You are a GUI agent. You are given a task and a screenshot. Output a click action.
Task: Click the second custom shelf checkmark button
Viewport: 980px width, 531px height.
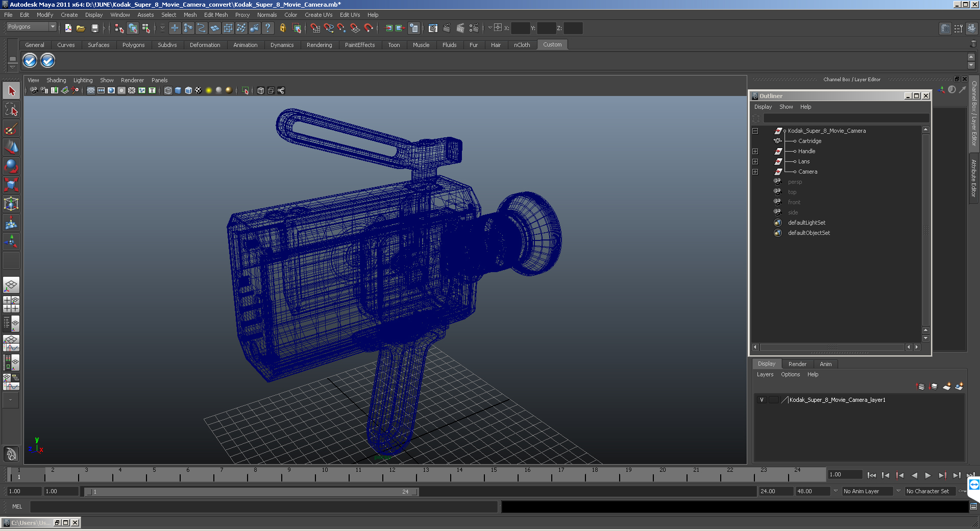pyautogui.click(x=47, y=61)
